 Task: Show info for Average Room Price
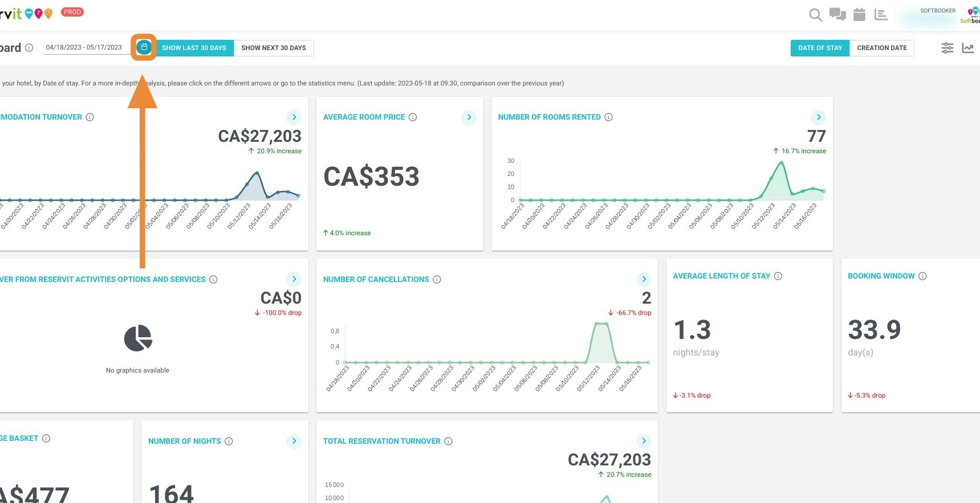tap(413, 117)
